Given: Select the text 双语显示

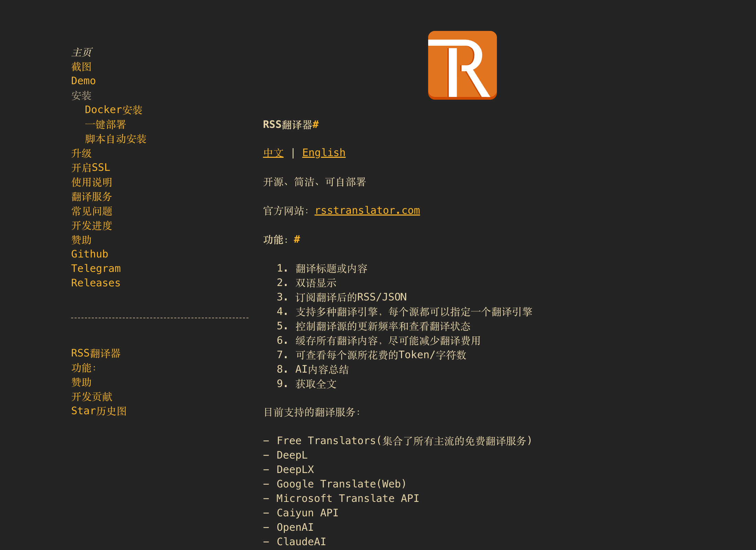Looking at the screenshot, I should pos(316,283).
